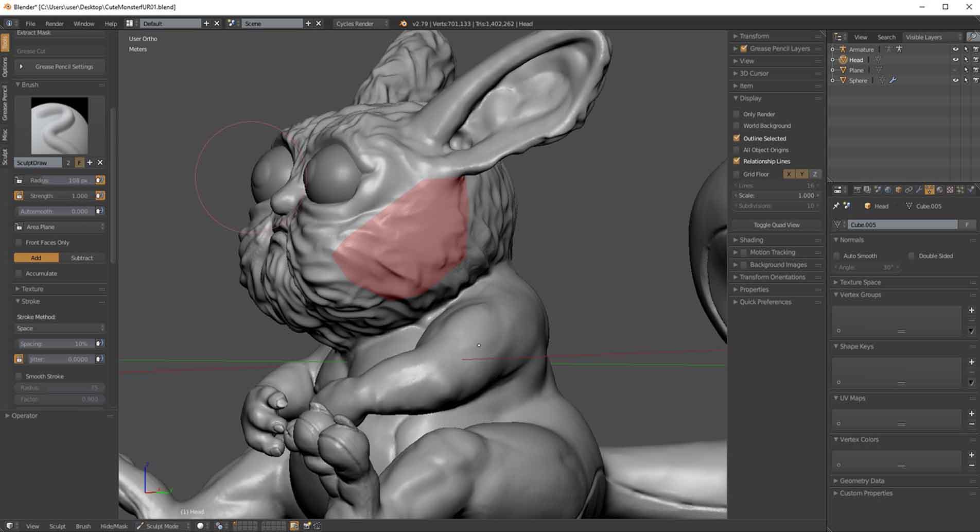Unlink the SculptDraw brush
The width and height of the screenshot is (980, 532).
[100, 162]
